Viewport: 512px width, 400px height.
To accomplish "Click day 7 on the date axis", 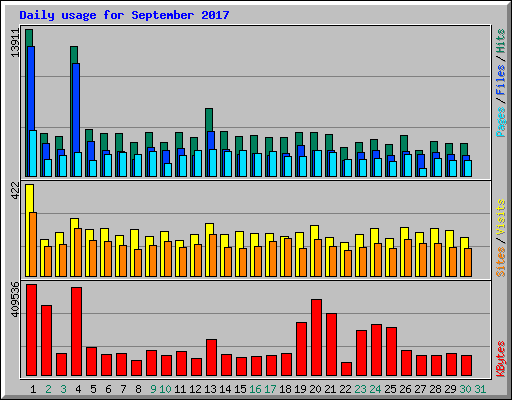I will (x=123, y=389).
